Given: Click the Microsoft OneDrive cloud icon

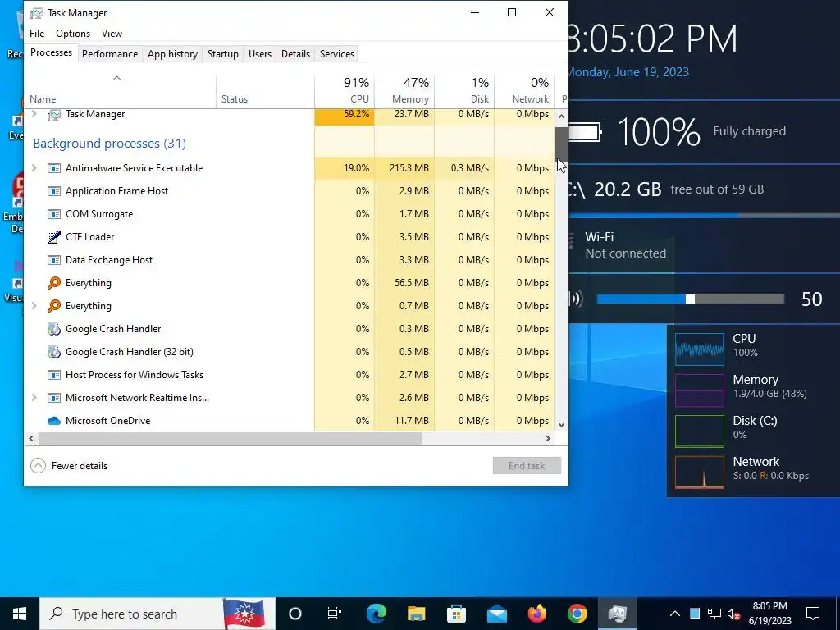Looking at the screenshot, I should coord(53,421).
